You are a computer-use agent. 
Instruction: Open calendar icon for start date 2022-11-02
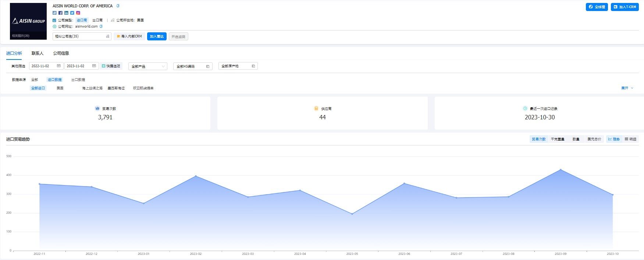pos(58,66)
